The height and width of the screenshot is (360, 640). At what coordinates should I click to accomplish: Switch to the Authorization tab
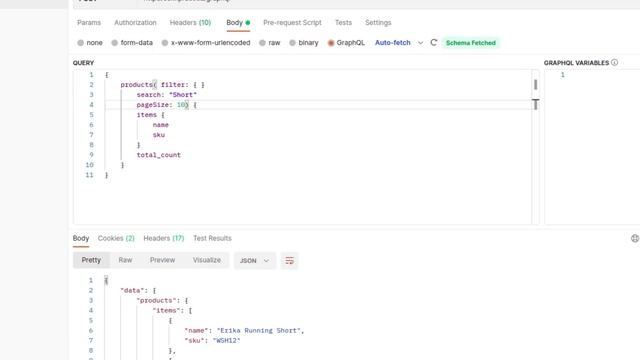pos(135,22)
